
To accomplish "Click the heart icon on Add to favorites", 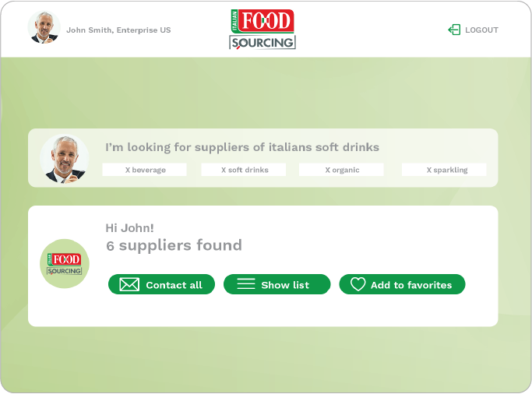I will (x=358, y=284).
